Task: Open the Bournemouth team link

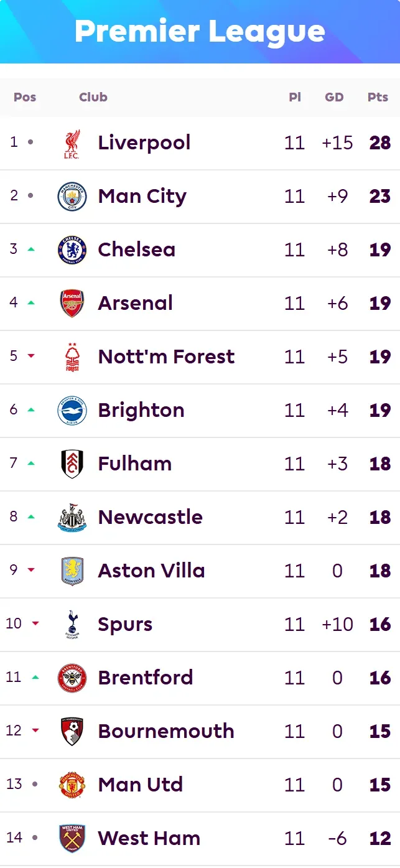Action: 166,731
